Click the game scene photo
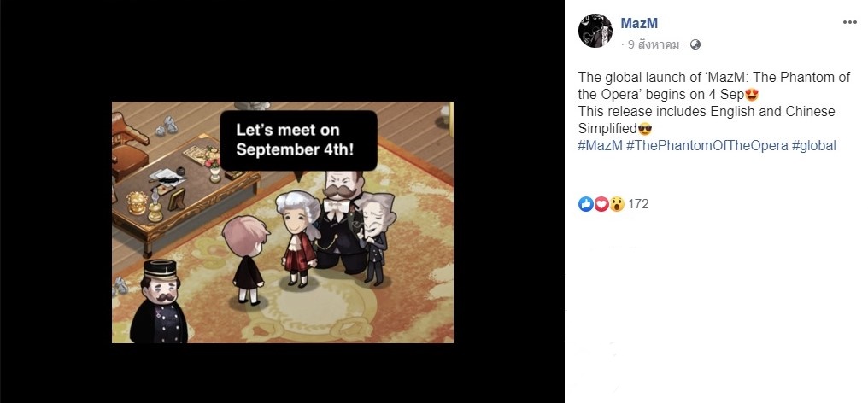 click(x=282, y=222)
